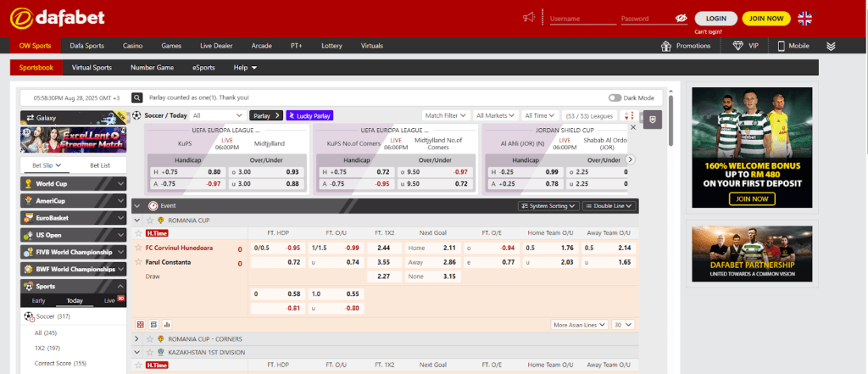
Task: Collapse the ROMANIA CUP league
Action: point(137,220)
